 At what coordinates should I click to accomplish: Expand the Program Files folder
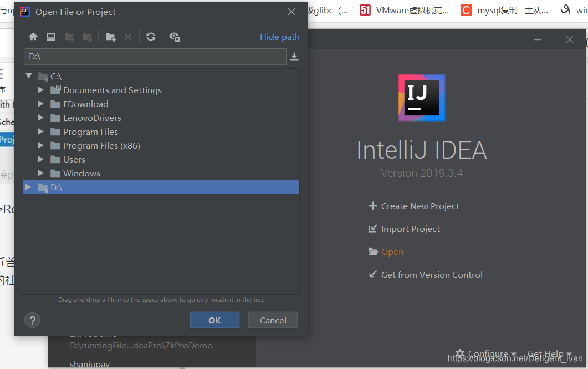40,132
